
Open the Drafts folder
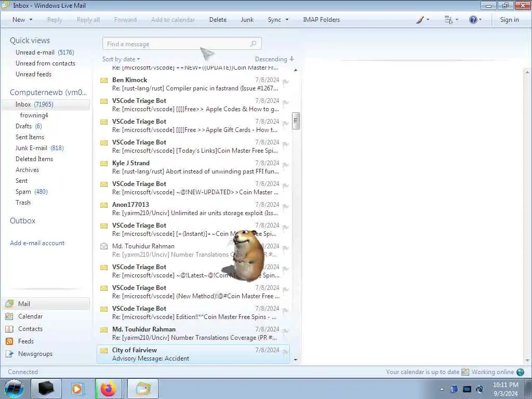[29, 126]
